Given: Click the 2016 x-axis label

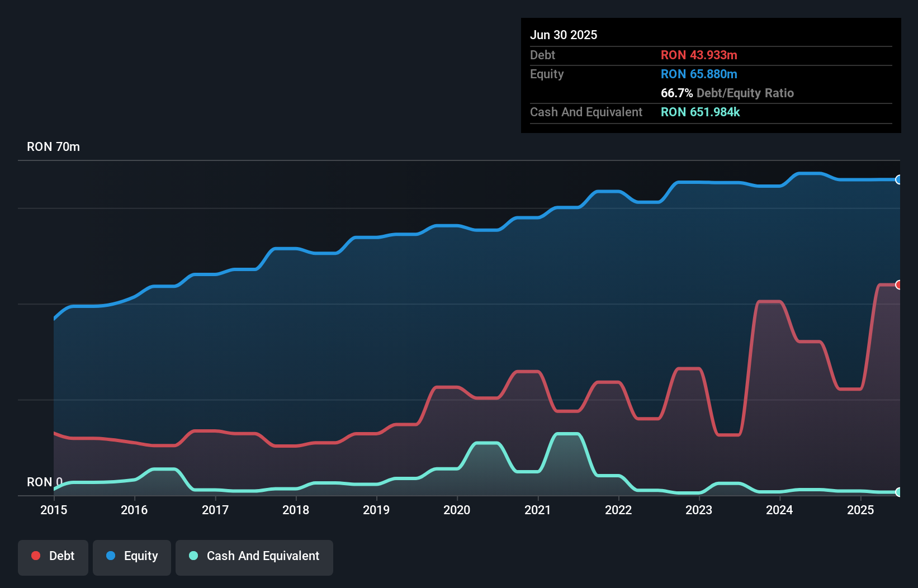Looking at the screenshot, I should [134, 510].
